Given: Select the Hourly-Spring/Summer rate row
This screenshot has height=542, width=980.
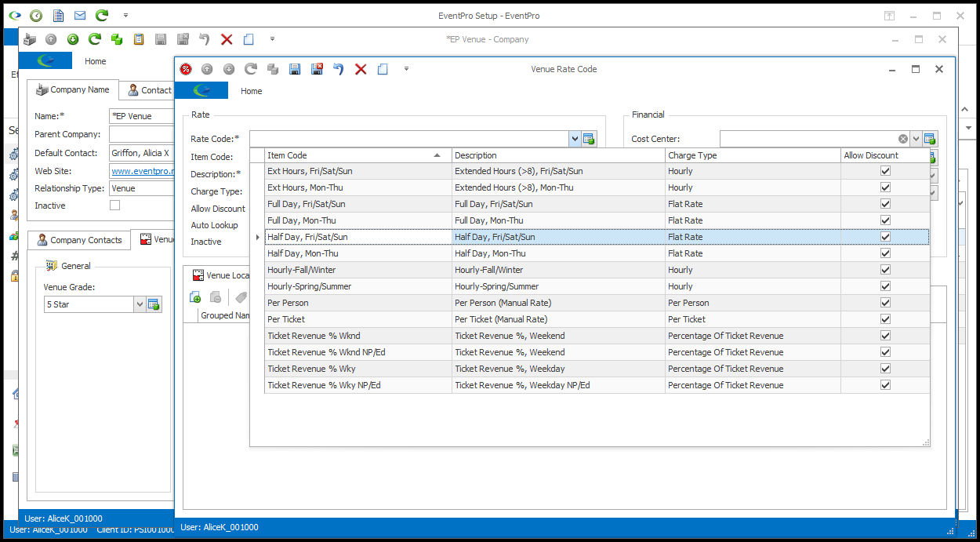Looking at the screenshot, I should 597,286.
